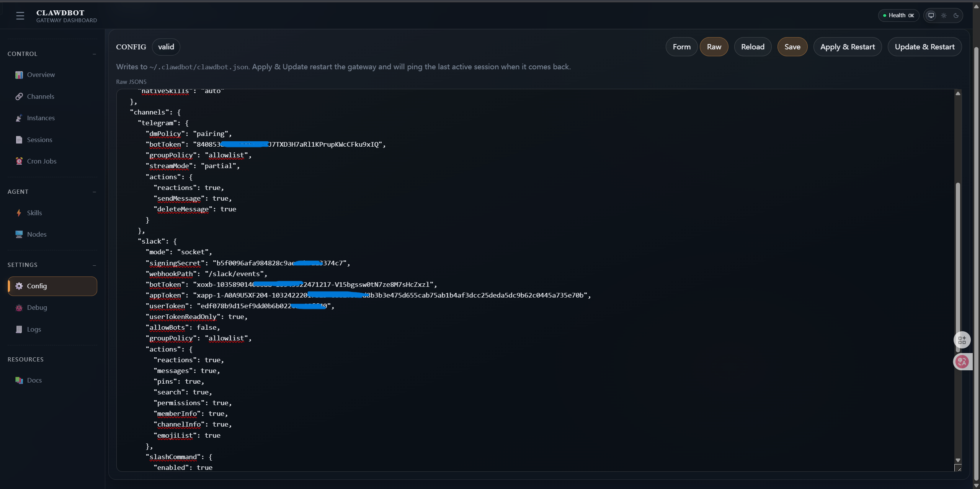The image size is (980, 489).
Task: Switch to Raw config view
Action: [714, 47]
